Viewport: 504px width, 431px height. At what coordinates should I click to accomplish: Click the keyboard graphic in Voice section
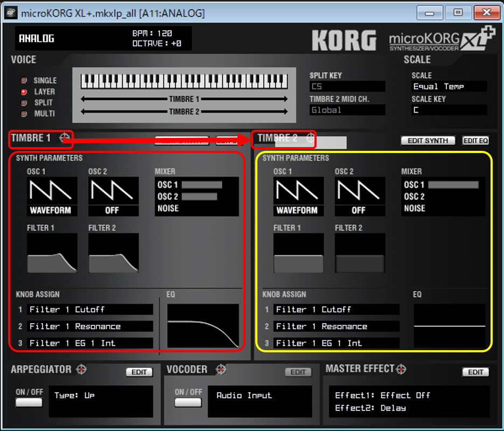184,81
